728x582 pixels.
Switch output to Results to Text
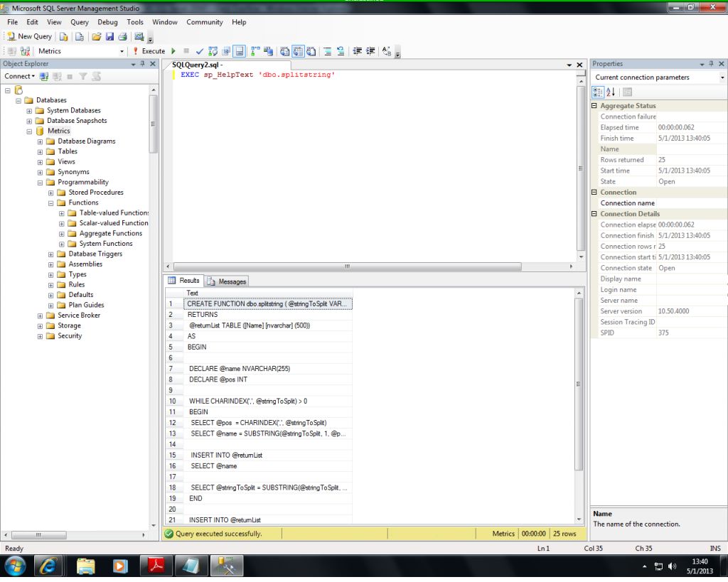[x=285, y=51]
